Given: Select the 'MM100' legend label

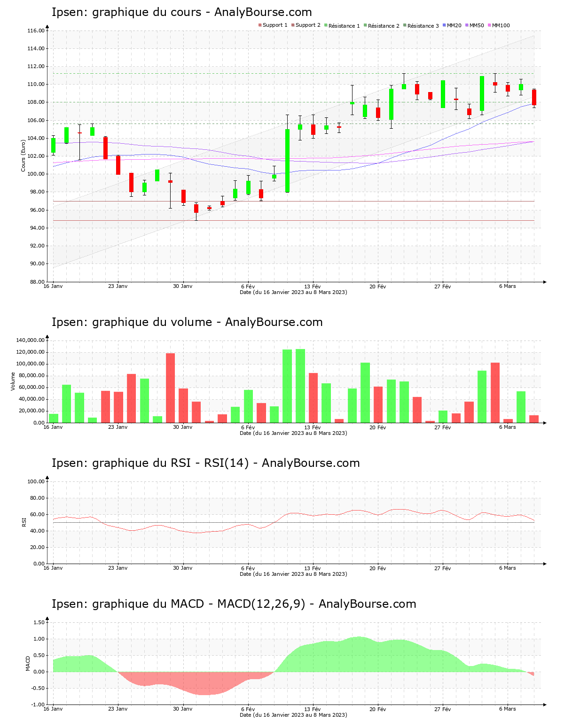Looking at the screenshot, I should click(501, 25).
